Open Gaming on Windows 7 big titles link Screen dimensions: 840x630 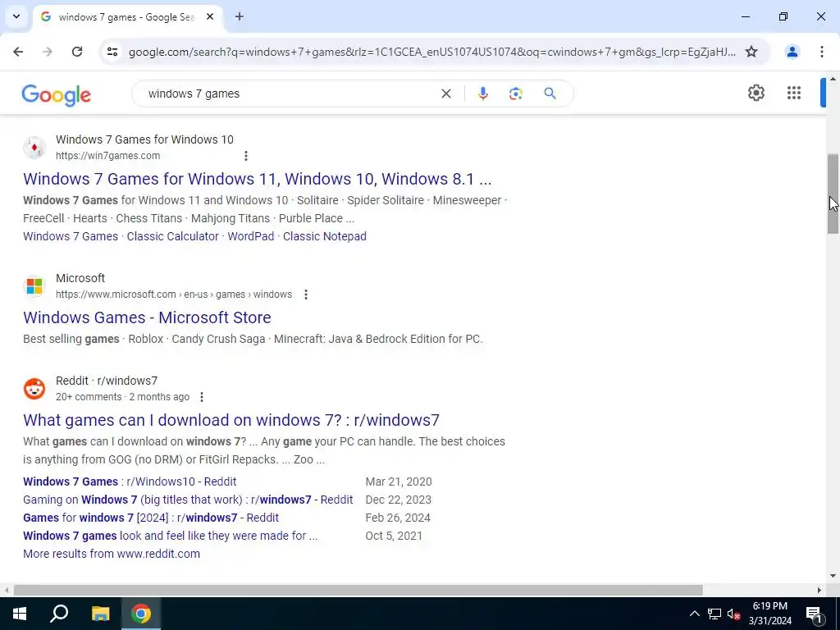coord(188,500)
